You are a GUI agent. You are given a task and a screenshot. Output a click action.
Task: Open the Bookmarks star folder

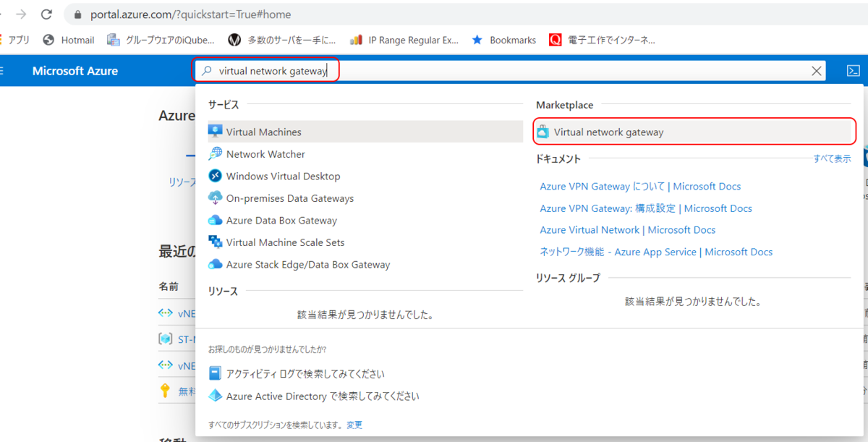point(504,40)
